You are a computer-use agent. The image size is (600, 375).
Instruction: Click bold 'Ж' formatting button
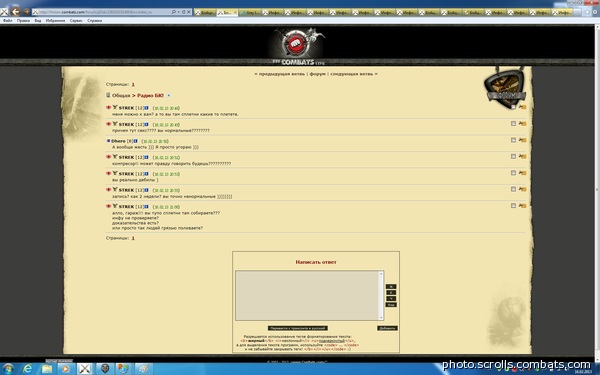point(391,287)
